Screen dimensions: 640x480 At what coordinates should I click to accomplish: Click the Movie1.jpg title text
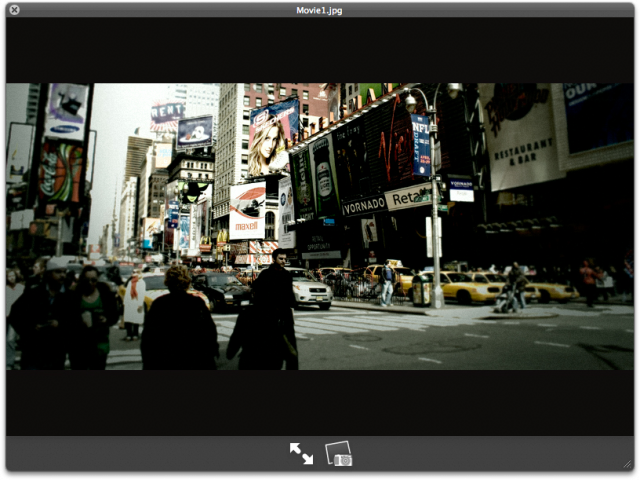pyautogui.click(x=319, y=11)
